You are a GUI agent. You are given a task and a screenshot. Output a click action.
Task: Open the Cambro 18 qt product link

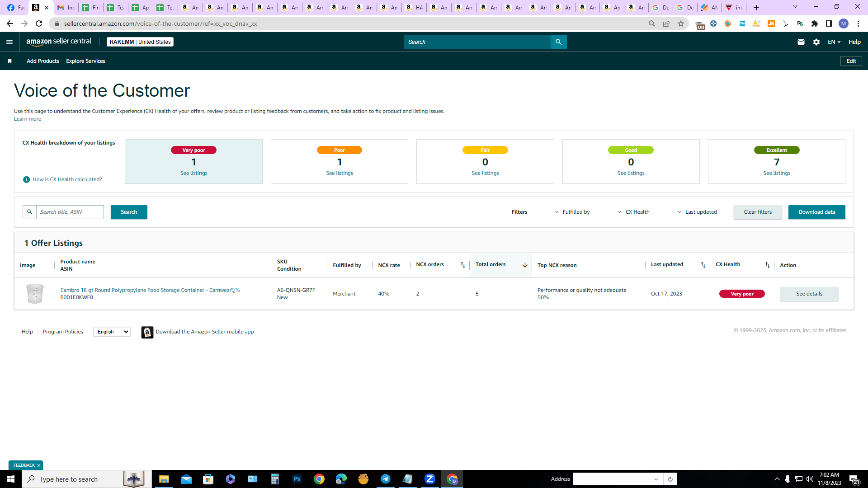click(150, 290)
